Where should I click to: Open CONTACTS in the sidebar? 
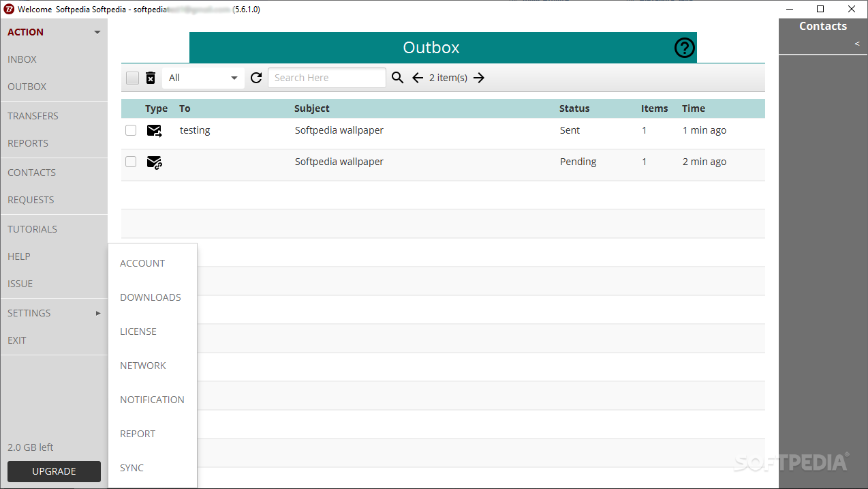(x=31, y=173)
